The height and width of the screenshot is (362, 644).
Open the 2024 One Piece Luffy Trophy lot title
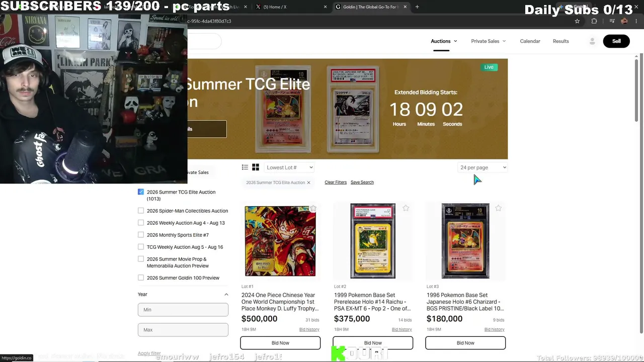pos(280,302)
